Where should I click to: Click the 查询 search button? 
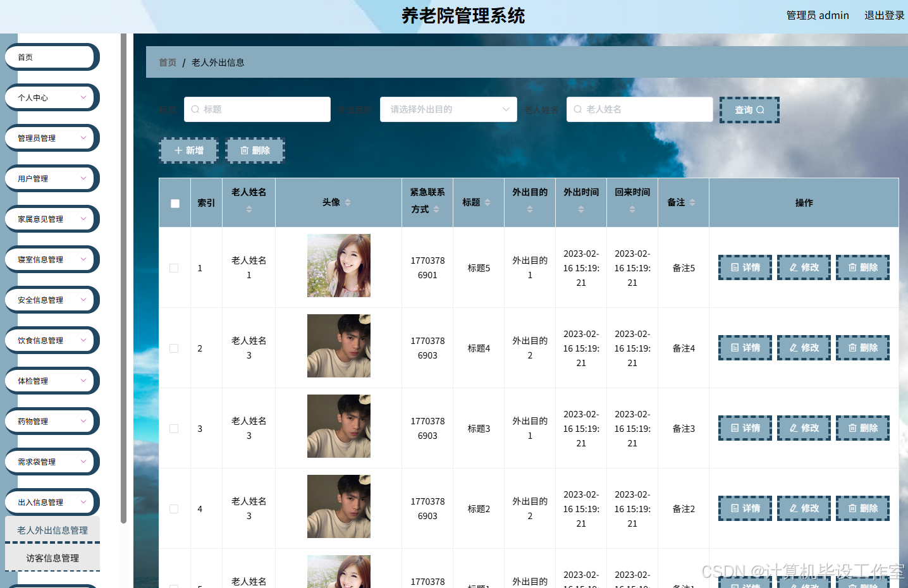(x=749, y=110)
